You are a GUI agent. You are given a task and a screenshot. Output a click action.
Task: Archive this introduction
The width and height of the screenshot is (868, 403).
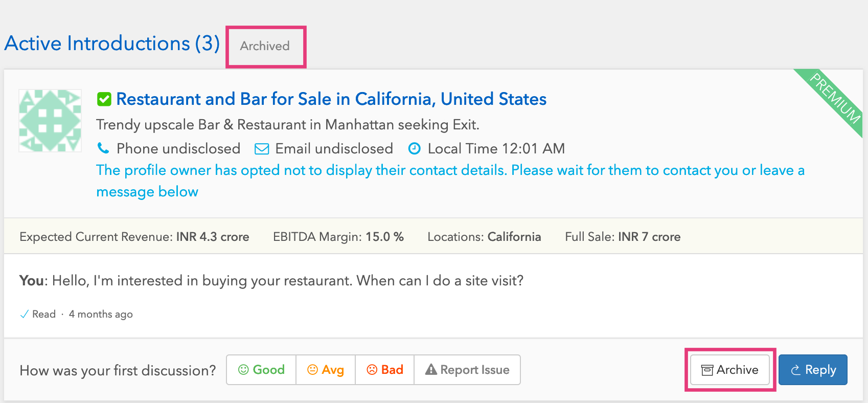(730, 370)
